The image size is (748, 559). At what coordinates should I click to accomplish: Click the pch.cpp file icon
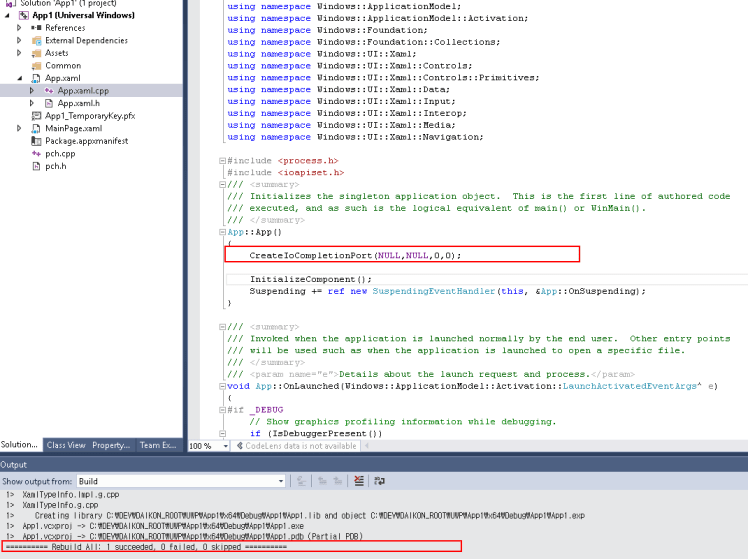(36, 154)
